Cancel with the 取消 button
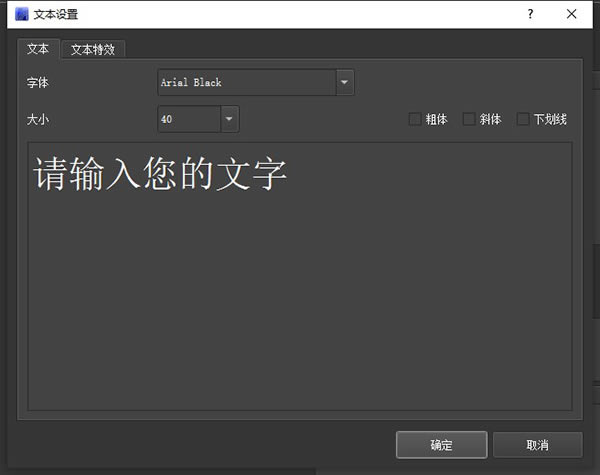This screenshot has width=600, height=475. click(538, 445)
